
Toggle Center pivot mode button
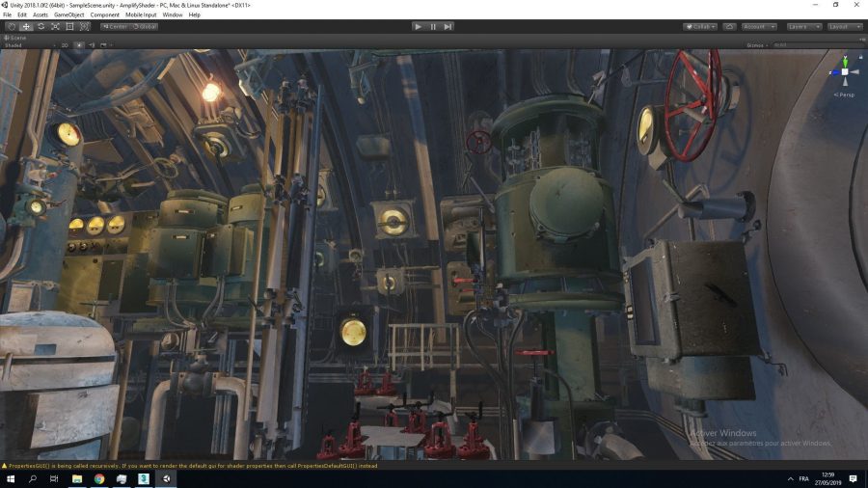115,26
